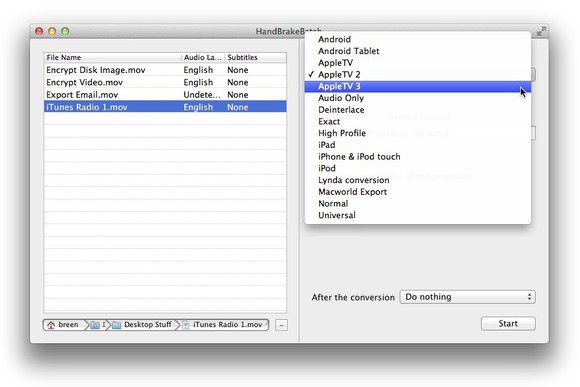Open After the conversion dropdown
The width and height of the screenshot is (580, 387).
[468, 297]
